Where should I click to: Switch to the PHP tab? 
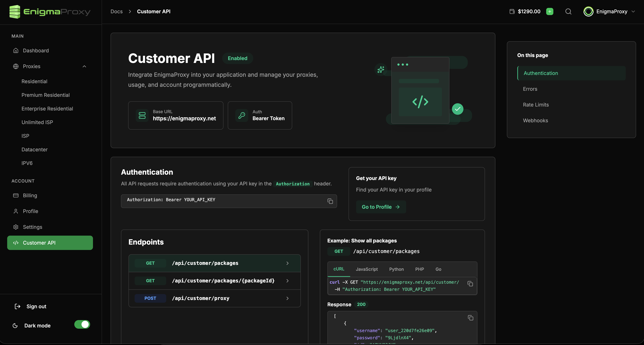coord(419,269)
